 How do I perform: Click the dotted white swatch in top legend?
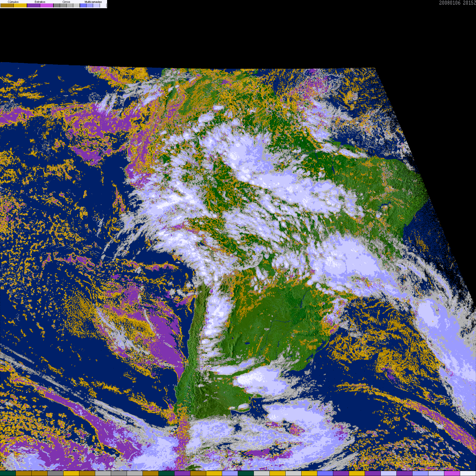(x=103, y=5)
